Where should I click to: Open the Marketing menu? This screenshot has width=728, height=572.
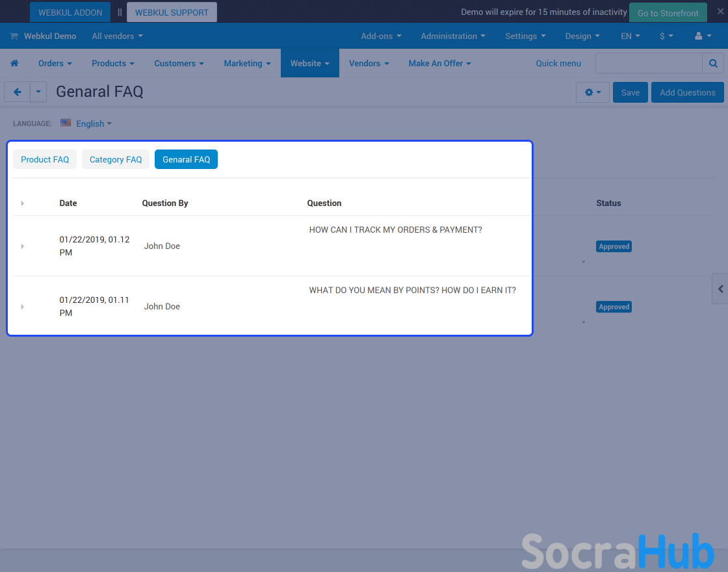tap(247, 63)
